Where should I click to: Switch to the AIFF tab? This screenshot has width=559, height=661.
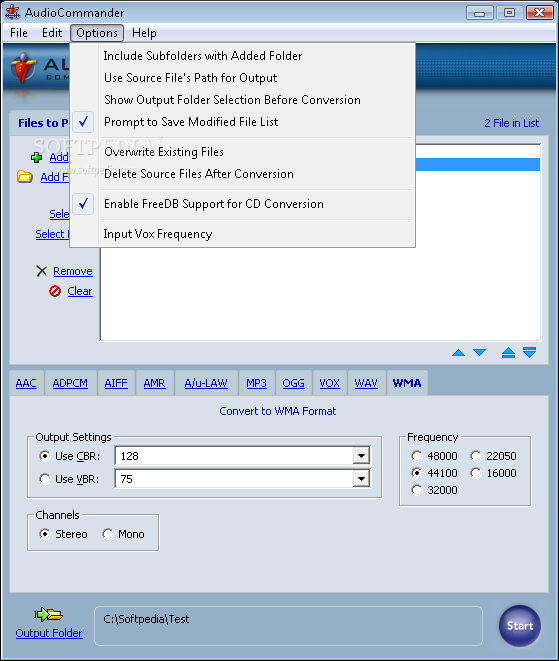pyautogui.click(x=116, y=383)
